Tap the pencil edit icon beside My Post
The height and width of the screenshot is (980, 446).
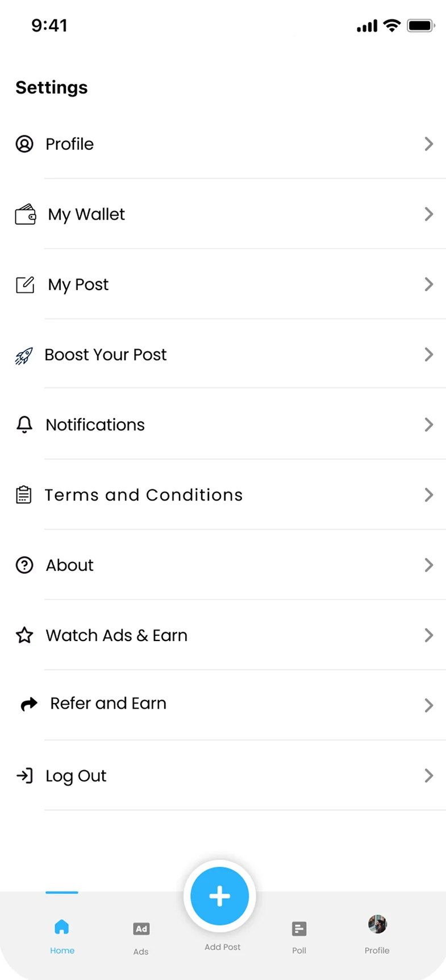click(x=25, y=284)
